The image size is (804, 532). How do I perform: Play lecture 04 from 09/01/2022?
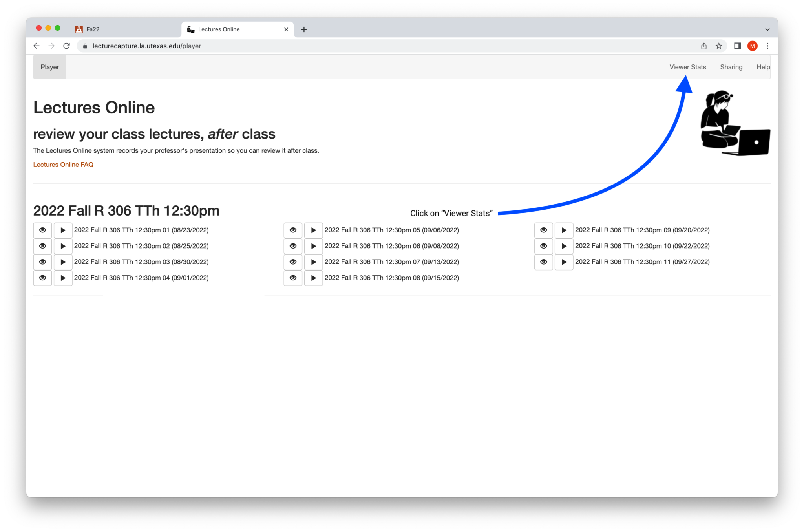coord(63,278)
